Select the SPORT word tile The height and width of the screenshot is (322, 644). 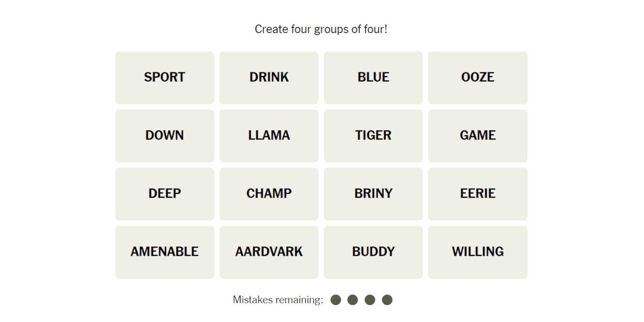[164, 77]
